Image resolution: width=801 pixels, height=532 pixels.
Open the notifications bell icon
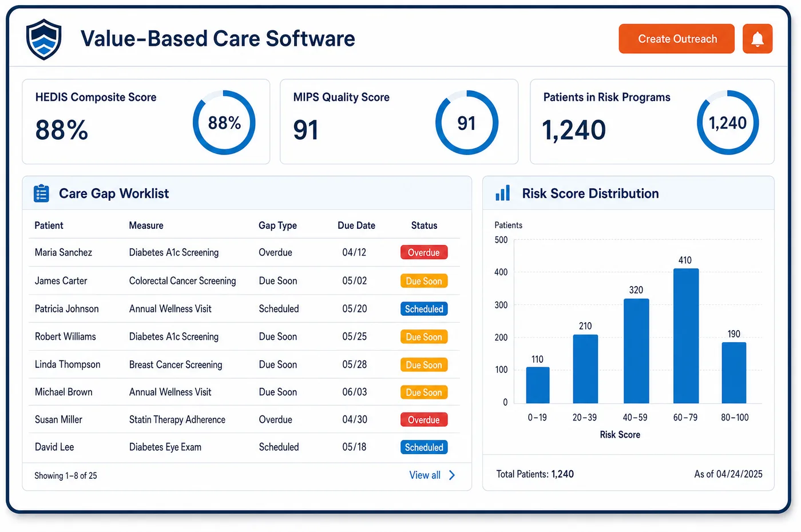tap(757, 39)
